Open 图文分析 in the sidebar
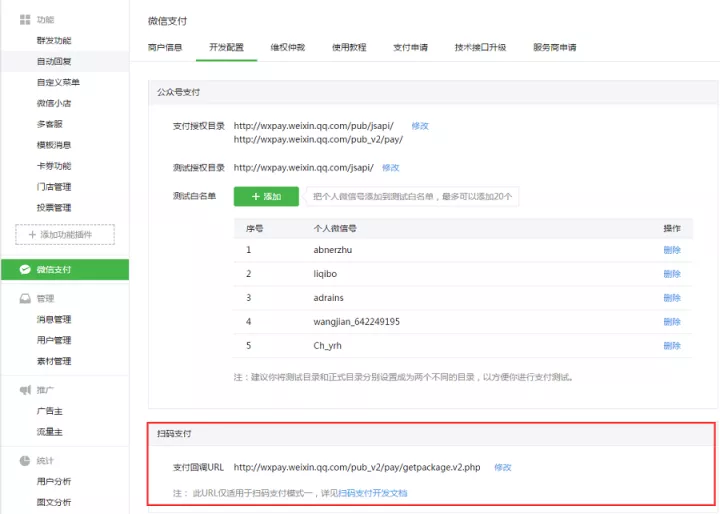 click(54, 502)
